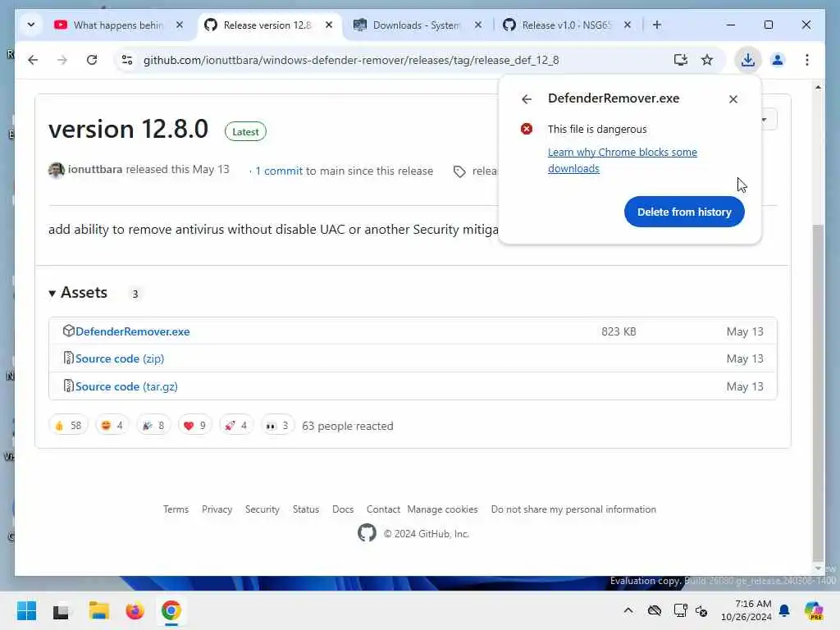Image resolution: width=840 pixels, height=630 pixels.
Task: Click ionuttbara's avatar image
Action: pos(57,171)
